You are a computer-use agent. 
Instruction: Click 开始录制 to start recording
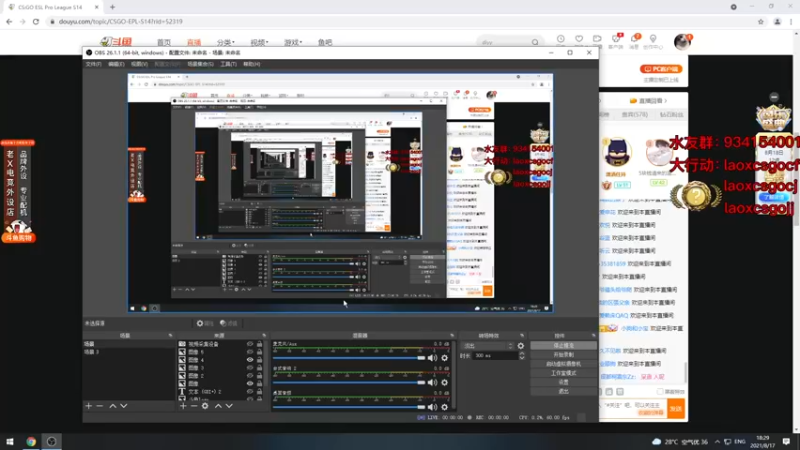pyautogui.click(x=563, y=355)
